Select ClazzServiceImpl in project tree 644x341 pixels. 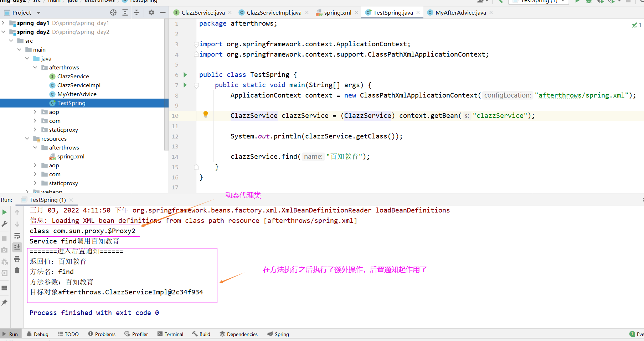pos(79,85)
